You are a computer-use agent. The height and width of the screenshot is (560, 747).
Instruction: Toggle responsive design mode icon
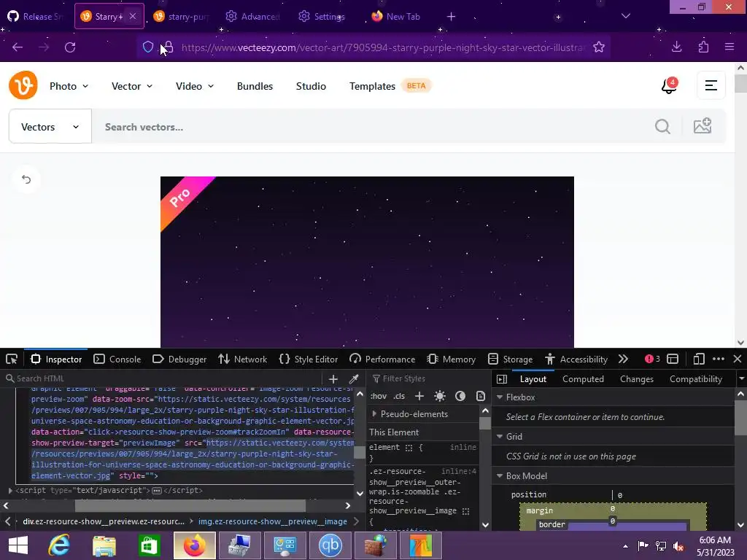click(x=698, y=359)
